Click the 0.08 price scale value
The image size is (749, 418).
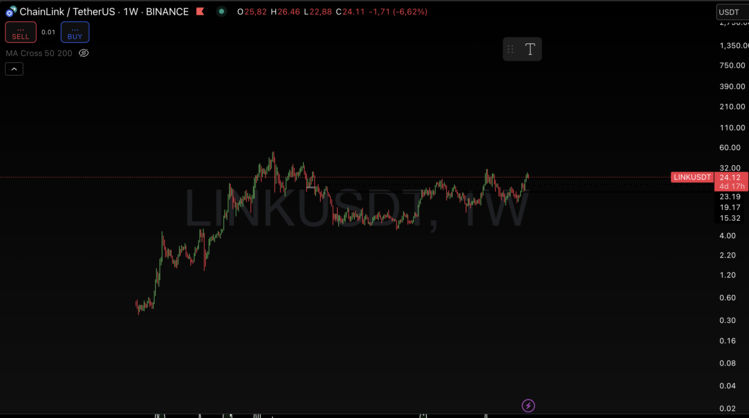(728, 363)
